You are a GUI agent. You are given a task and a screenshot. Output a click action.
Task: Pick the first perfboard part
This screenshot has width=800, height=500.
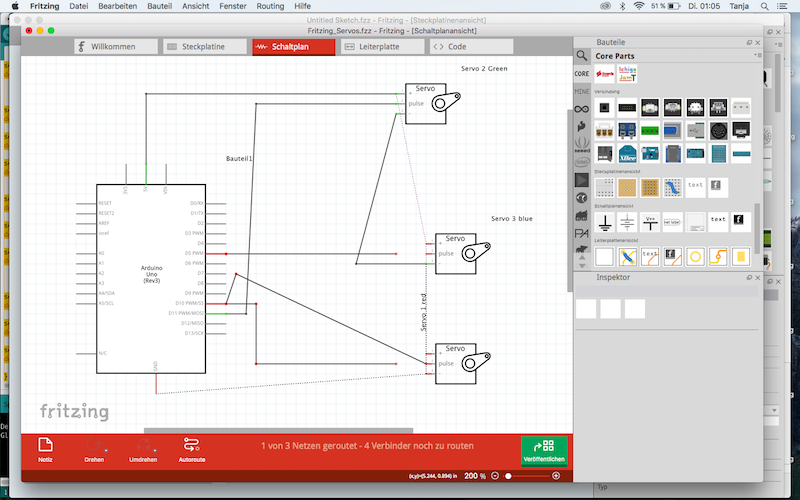[627, 188]
